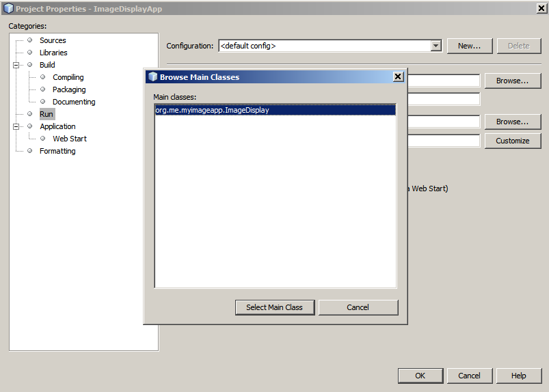Image resolution: width=549 pixels, height=392 pixels.
Task: Select the Run category
Action: tap(46, 114)
